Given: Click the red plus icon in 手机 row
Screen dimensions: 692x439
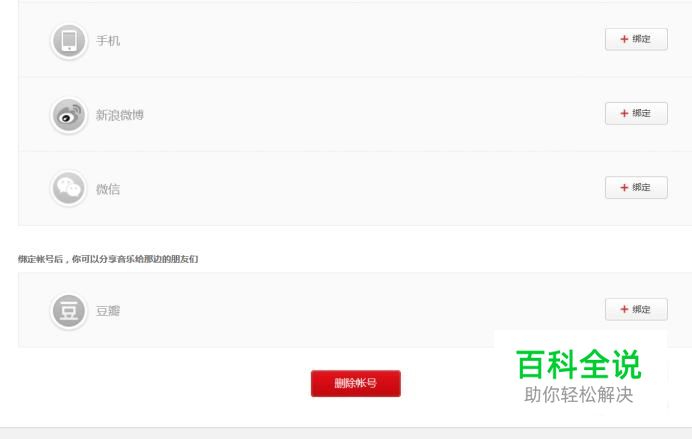Looking at the screenshot, I should [624, 39].
